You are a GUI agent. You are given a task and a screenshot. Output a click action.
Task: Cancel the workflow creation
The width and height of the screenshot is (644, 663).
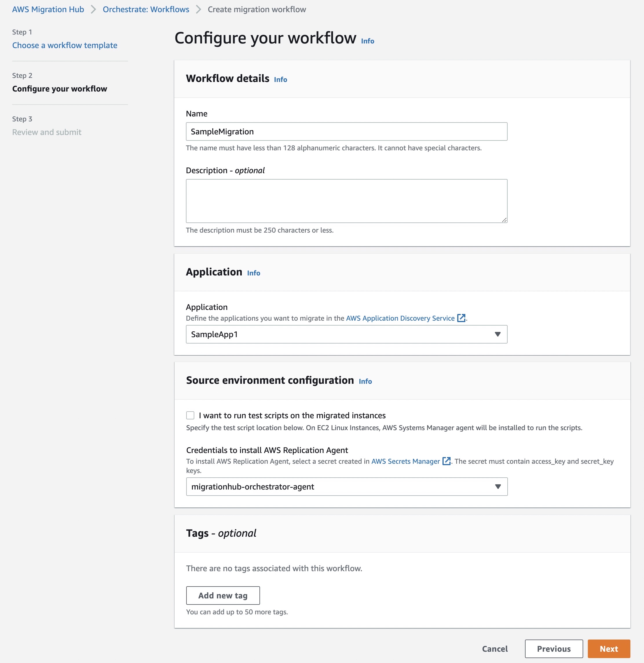[x=495, y=649]
